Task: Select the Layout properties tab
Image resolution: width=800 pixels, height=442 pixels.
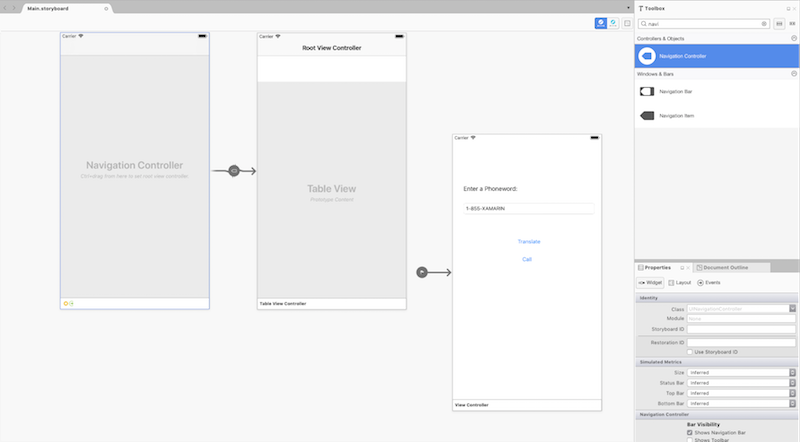Action: click(x=680, y=283)
